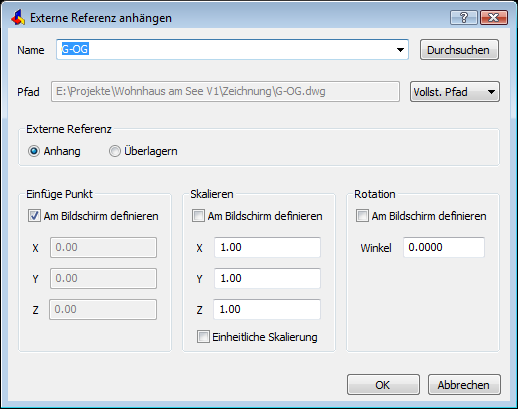The image size is (518, 409).
Task: Click the Pfad field showing G-OG.dwg
Action: 225,92
